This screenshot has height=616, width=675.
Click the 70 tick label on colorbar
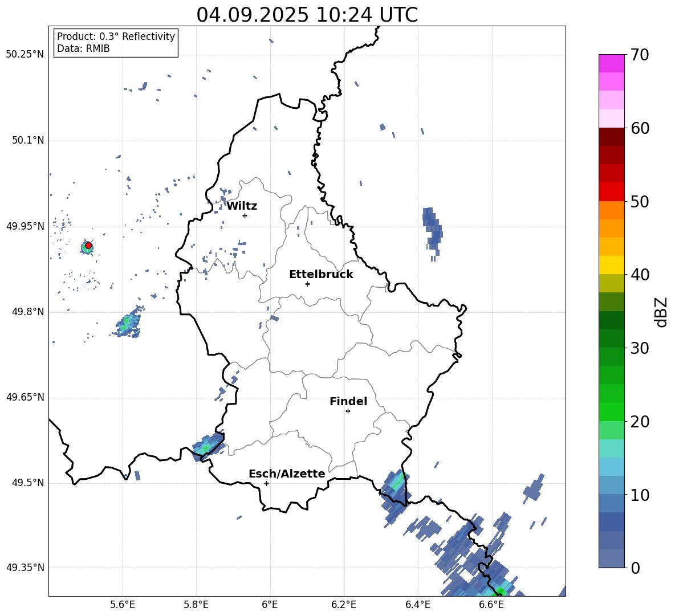click(640, 55)
